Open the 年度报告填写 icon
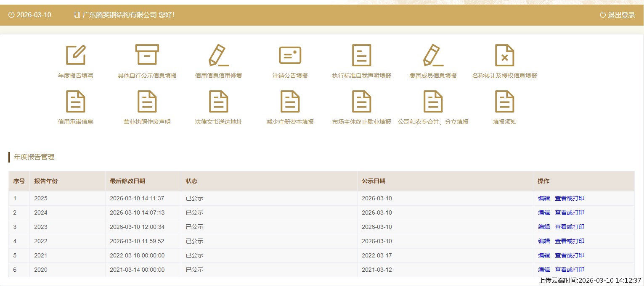This screenshot has width=644, height=286. click(x=76, y=55)
